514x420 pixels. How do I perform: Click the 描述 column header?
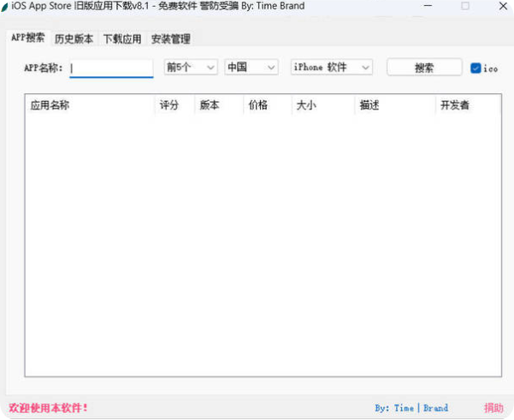pos(395,105)
